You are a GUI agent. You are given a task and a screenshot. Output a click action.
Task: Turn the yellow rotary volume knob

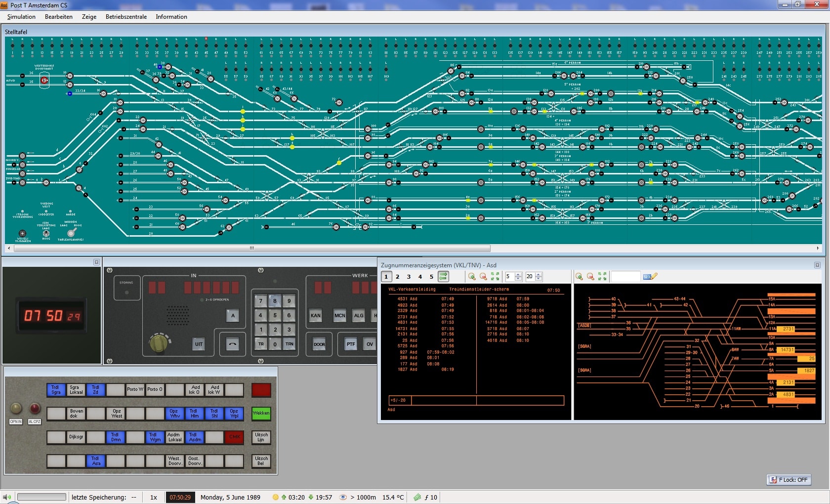click(x=158, y=342)
